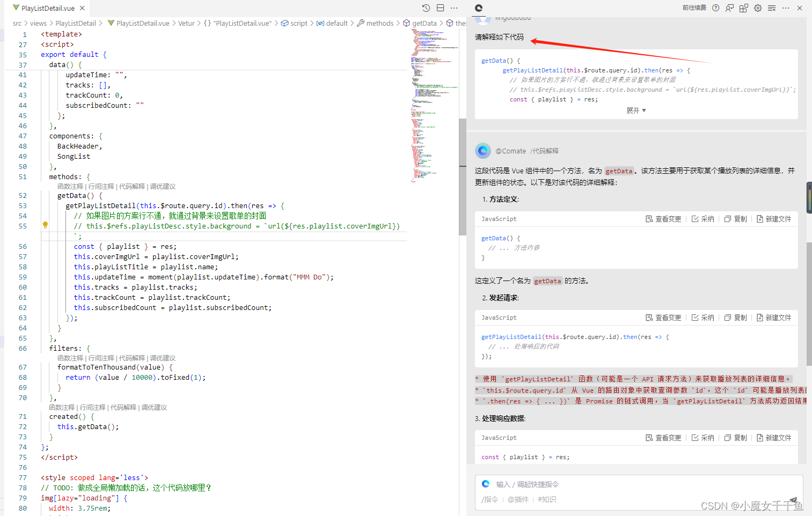Click the Comate avatar icon in reply
The height and width of the screenshot is (516, 812).
click(x=483, y=151)
